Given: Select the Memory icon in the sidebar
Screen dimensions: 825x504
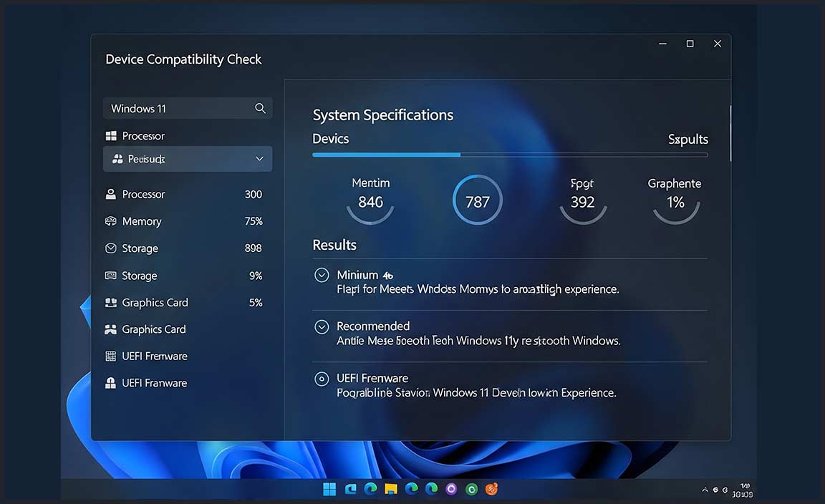Looking at the screenshot, I should 110,221.
